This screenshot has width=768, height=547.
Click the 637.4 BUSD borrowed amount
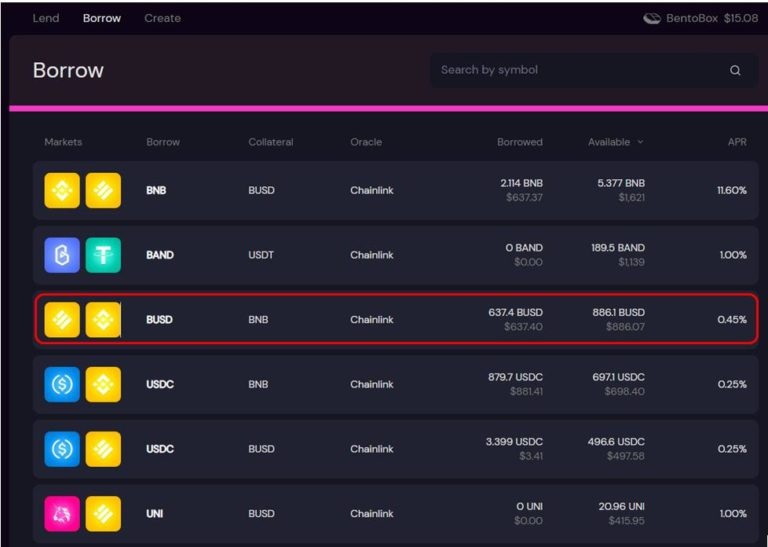(x=515, y=312)
